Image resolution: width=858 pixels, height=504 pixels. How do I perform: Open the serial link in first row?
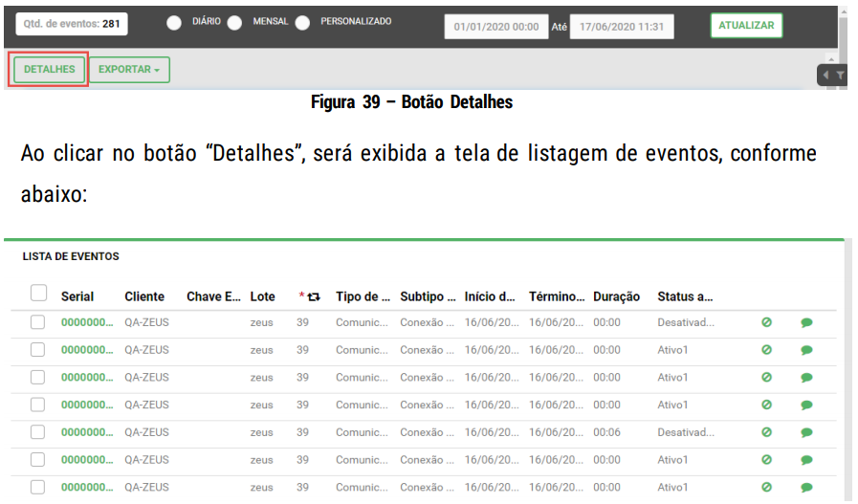tap(87, 322)
